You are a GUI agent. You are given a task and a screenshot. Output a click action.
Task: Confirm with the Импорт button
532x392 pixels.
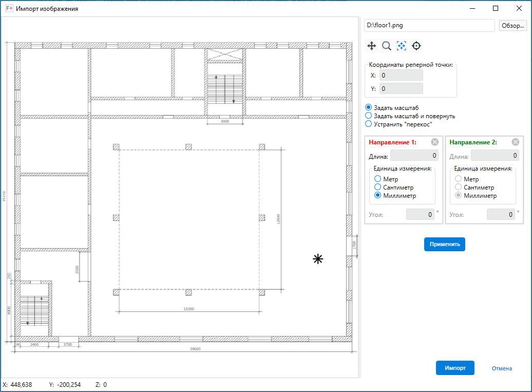(x=455, y=368)
